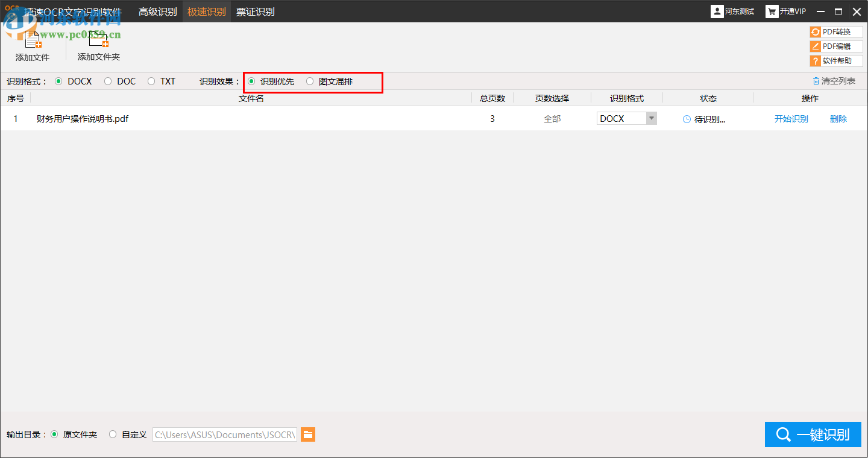Open the PDF转换 tool

[x=836, y=31]
